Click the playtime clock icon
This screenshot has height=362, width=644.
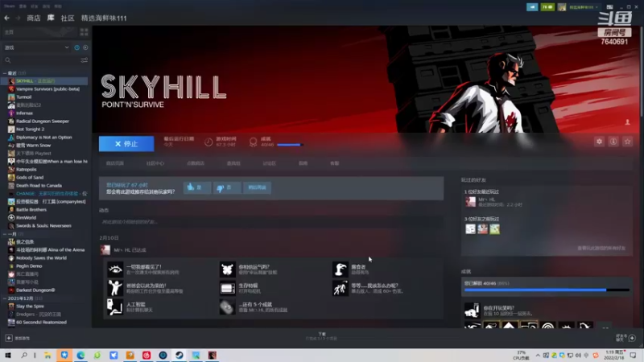click(x=208, y=142)
